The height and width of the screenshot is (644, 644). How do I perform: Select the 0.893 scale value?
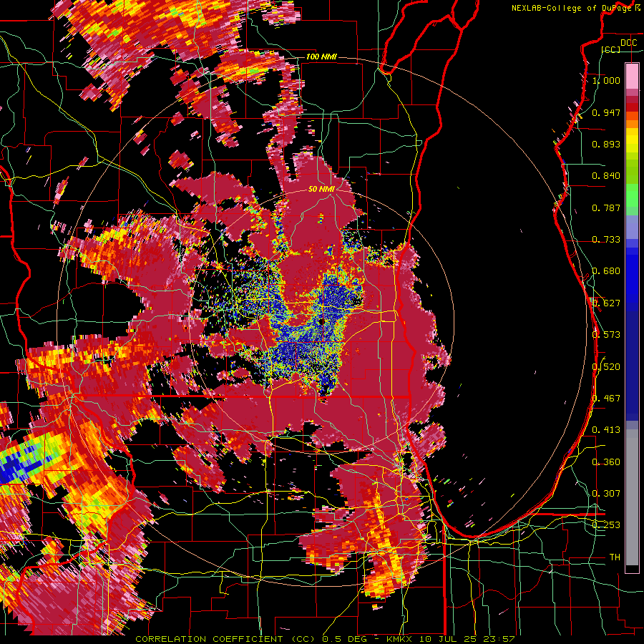pos(606,144)
